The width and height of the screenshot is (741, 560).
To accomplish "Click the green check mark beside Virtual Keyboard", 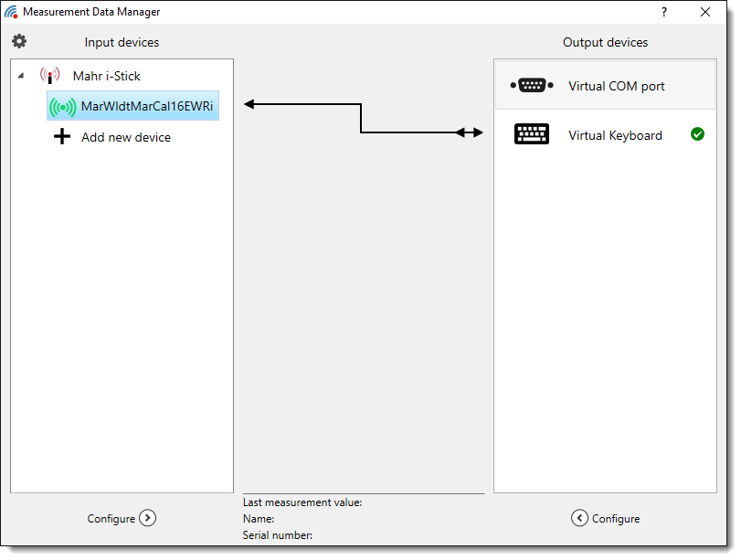I will [697, 134].
